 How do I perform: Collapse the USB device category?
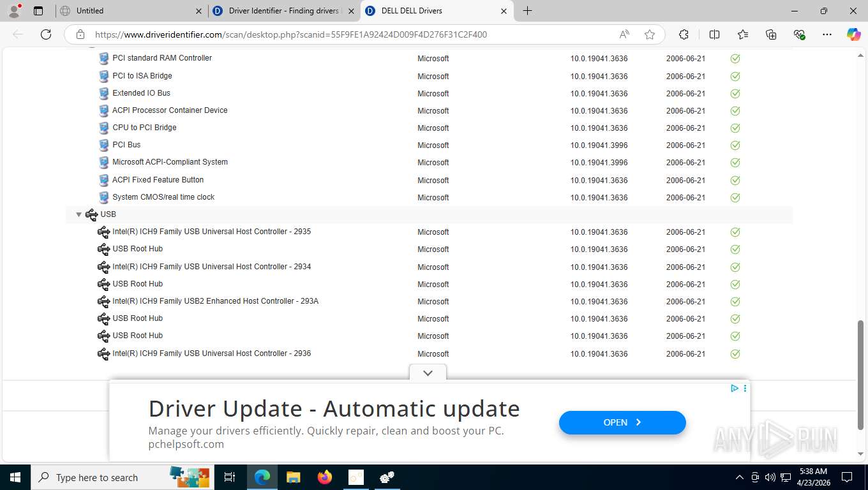79,214
